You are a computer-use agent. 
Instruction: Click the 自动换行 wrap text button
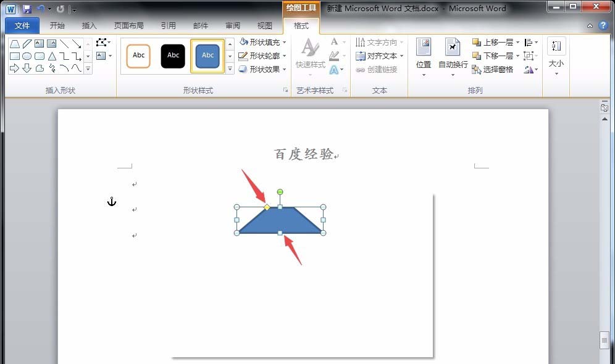(453, 57)
